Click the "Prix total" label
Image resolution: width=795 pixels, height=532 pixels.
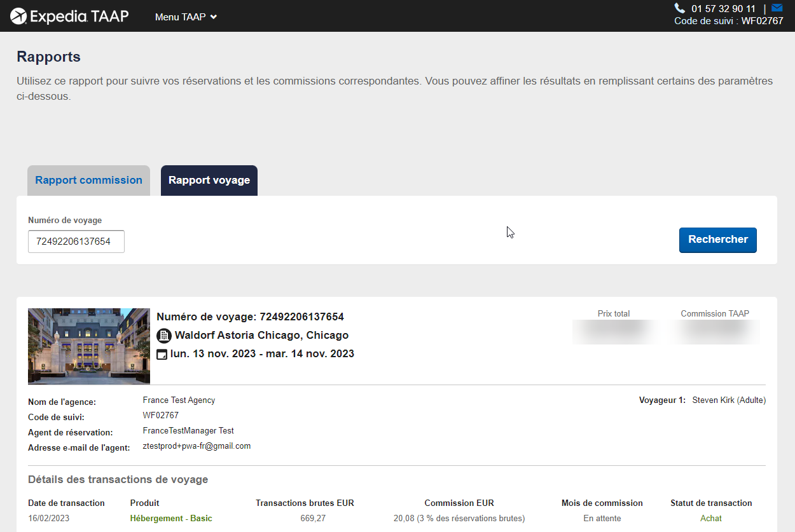point(614,314)
